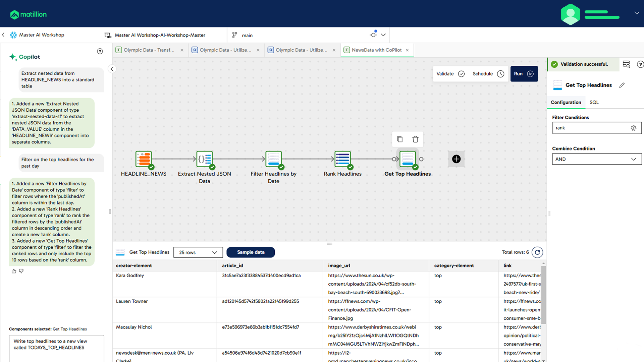The image size is (644, 362).
Task: Give thumbs up on the Copilot response
Action: pos(14,271)
